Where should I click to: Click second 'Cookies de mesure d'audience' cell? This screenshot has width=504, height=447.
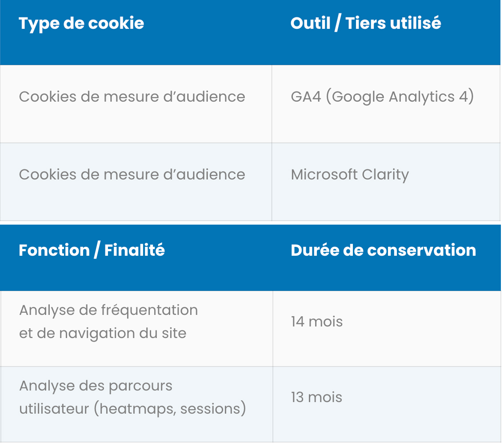point(136,182)
